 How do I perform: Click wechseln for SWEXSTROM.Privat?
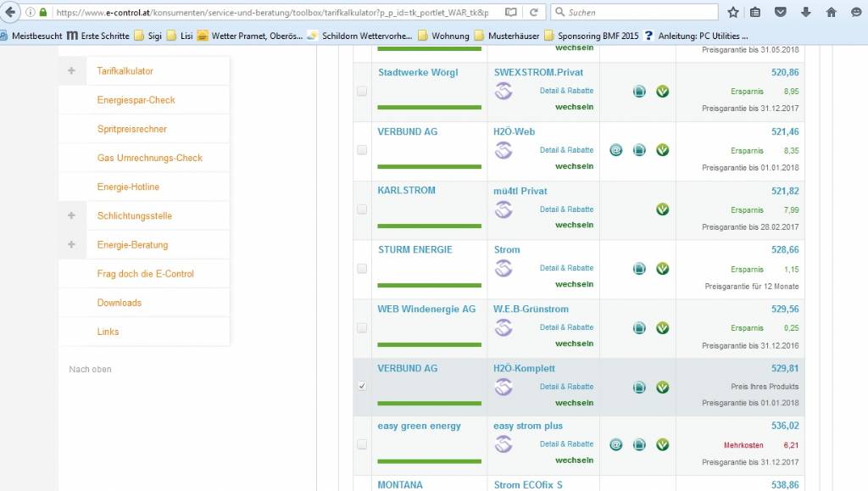pos(574,107)
